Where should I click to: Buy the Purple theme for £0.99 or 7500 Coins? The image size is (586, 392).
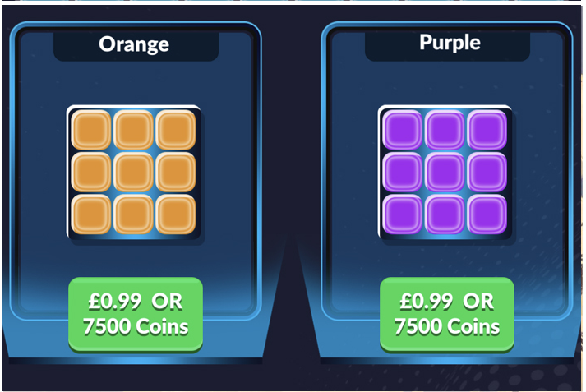[447, 314]
